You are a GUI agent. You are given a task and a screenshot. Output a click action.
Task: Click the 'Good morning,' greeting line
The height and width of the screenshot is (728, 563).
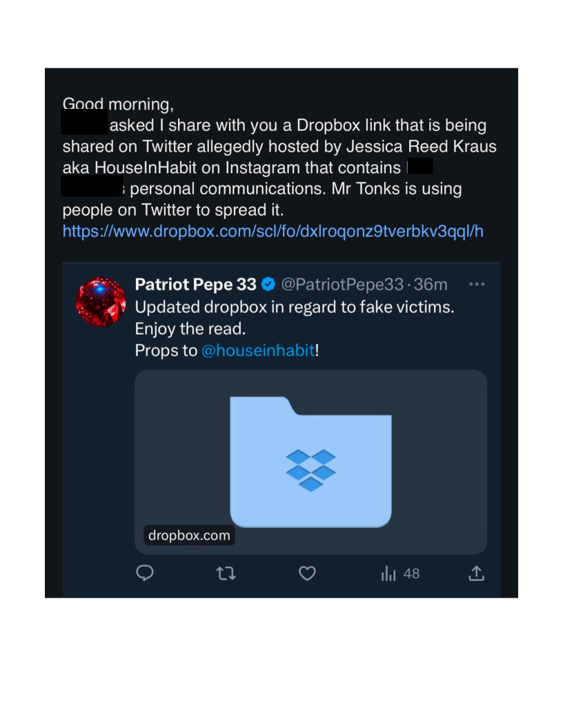[x=118, y=104]
